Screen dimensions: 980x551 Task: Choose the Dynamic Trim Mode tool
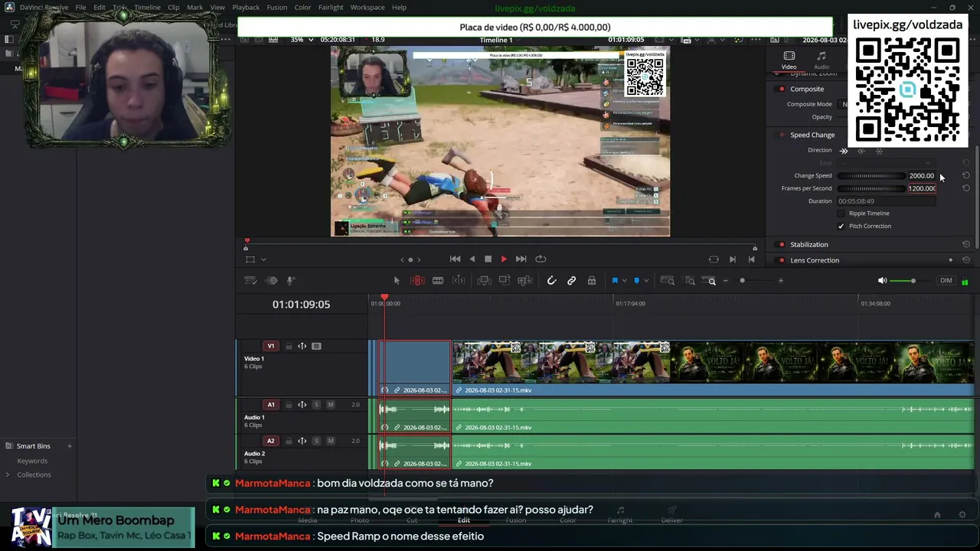pyautogui.click(x=459, y=281)
